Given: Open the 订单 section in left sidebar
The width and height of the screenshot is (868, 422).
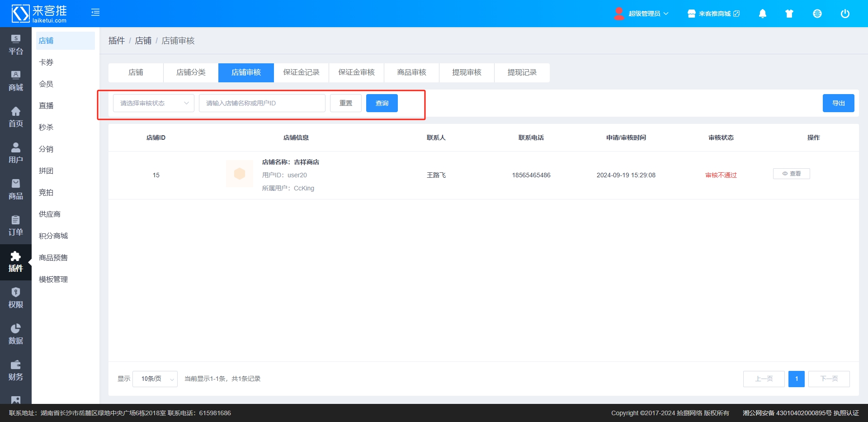Looking at the screenshot, I should tap(16, 226).
